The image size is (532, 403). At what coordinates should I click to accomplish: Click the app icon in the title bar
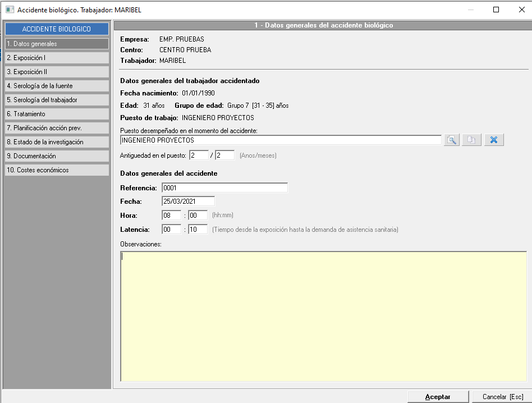tap(10, 10)
